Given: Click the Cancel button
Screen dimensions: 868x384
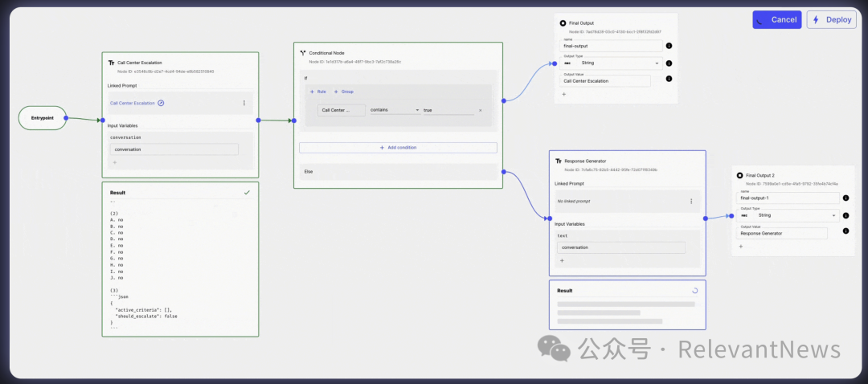Looking at the screenshot, I should click(776, 20).
